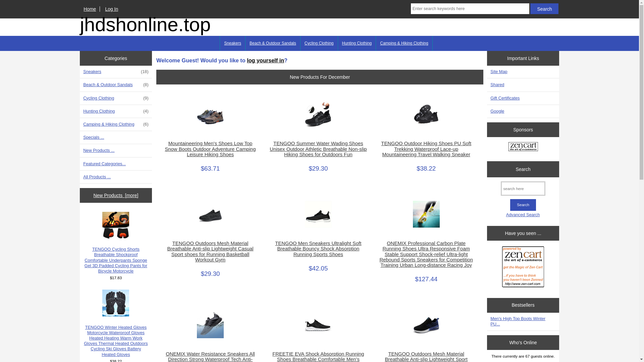Open ONEMIX Water Resistance Sneakers thumbnail
Screen dimensions: 644x362
[x=210, y=325]
